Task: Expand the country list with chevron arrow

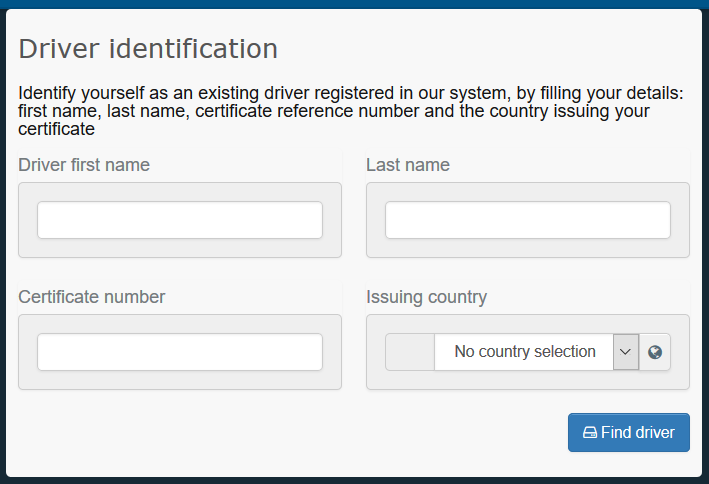Action: (x=626, y=352)
